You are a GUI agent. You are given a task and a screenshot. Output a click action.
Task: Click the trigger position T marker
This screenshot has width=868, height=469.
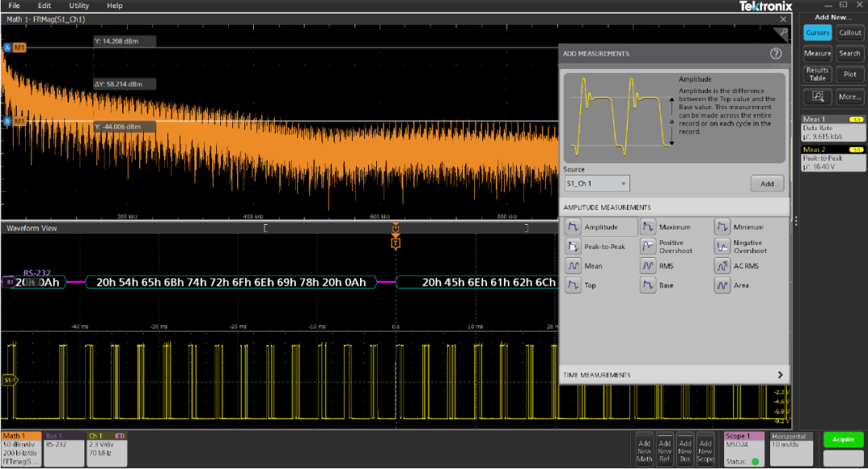[395, 243]
